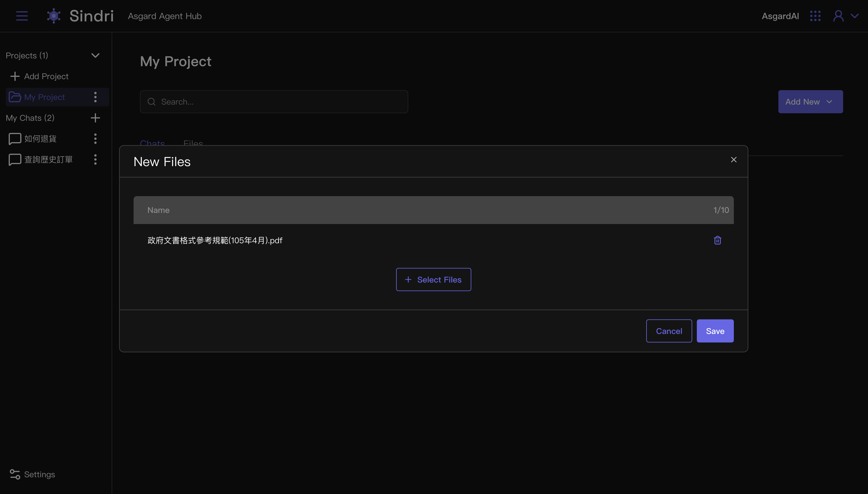The height and width of the screenshot is (494, 868).
Task: Open options for 查詢歷史訂單 chat
Action: point(95,159)
